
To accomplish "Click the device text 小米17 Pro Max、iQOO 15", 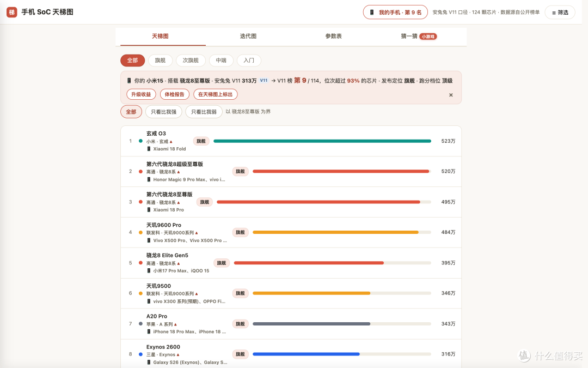I will (181, 271).
